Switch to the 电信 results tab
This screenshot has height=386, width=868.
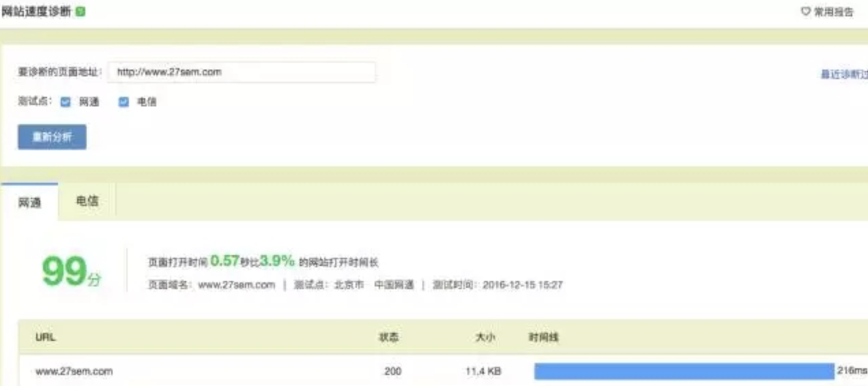pyautogui.click(x=87, y=201)
